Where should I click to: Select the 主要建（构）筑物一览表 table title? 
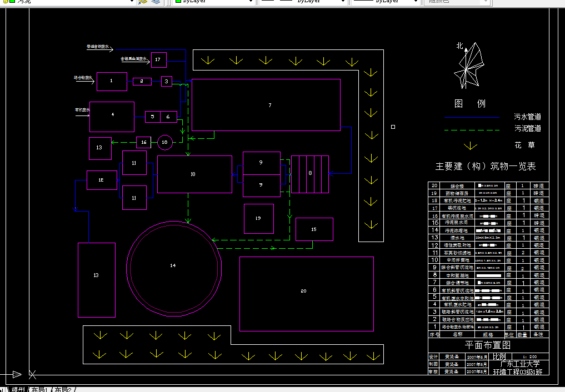486,167
